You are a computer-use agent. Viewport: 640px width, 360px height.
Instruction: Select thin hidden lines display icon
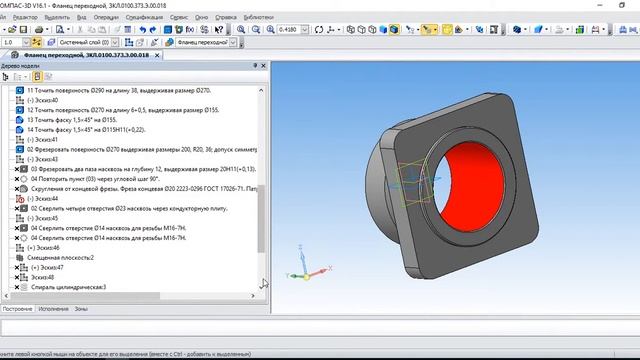(372, 29)
